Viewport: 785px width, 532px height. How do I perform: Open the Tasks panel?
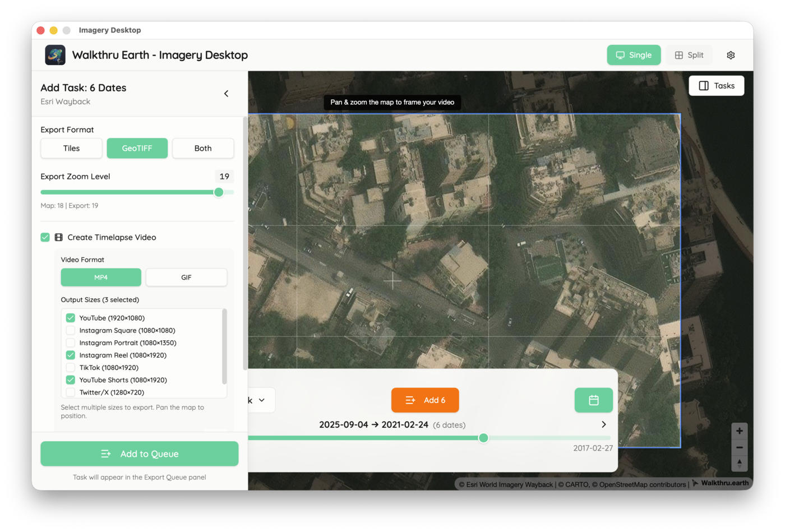pyautogui.click(x=716, y=86)
